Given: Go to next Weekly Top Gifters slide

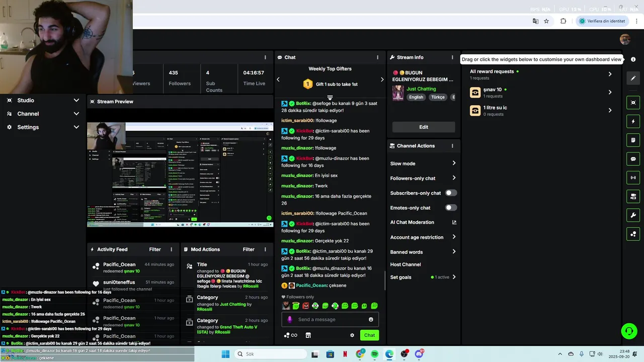Looking at the screenshot, I should click(382, 79).
